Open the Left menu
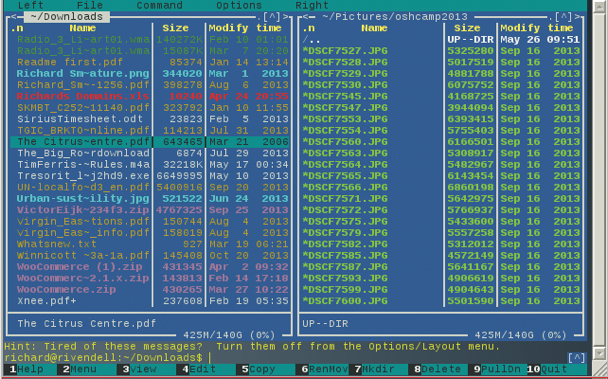 30,5
